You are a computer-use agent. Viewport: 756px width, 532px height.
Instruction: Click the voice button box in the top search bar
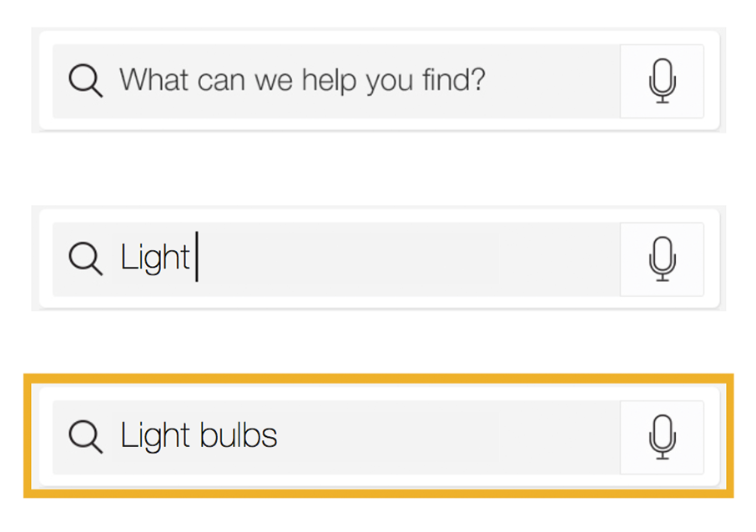tap(662, 81)
